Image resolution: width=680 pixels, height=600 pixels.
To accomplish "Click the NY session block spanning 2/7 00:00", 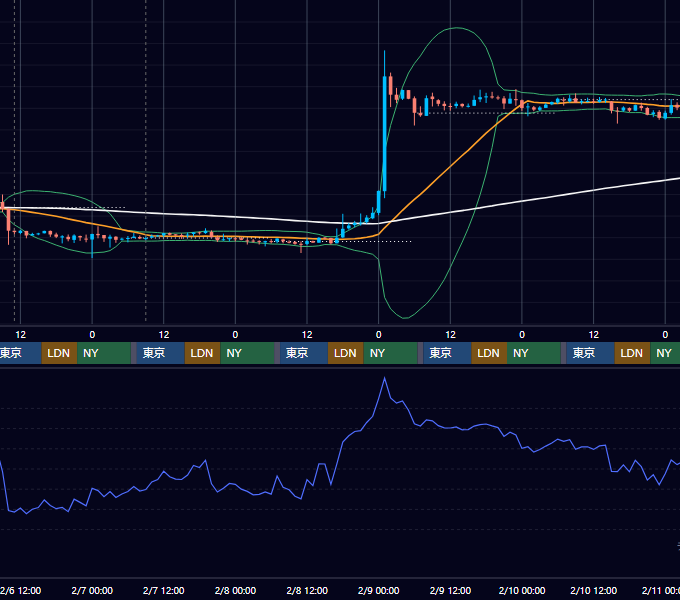I will tap(104, 353).
